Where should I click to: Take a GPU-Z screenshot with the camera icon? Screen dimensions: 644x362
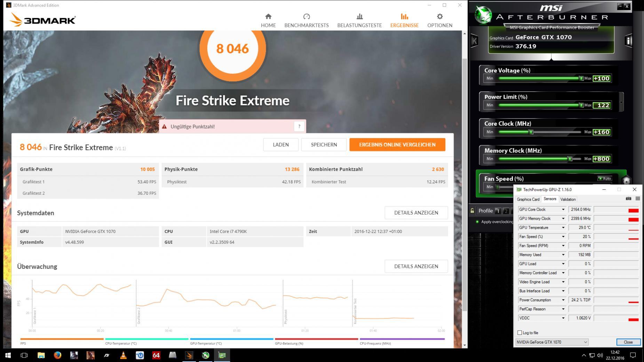point(628,199)
